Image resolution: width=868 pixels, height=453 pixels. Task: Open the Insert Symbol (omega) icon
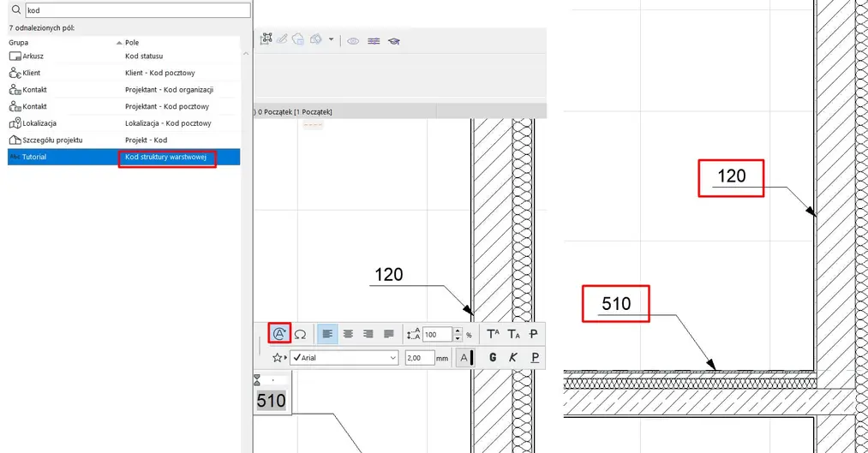300,334
